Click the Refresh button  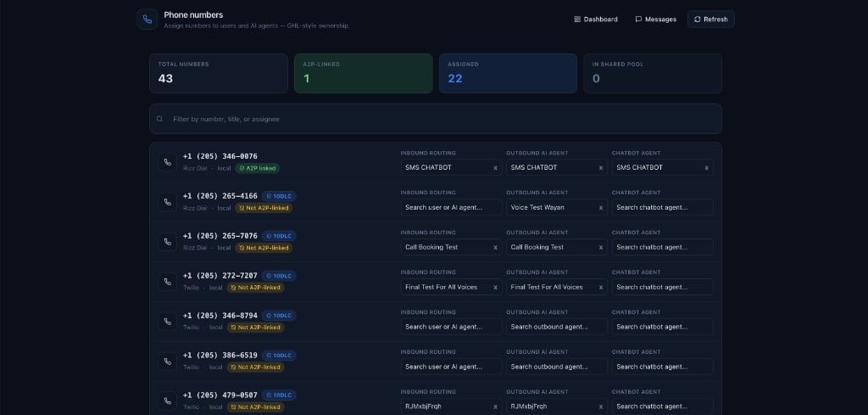pyautogui.click(x=711, y=20)
